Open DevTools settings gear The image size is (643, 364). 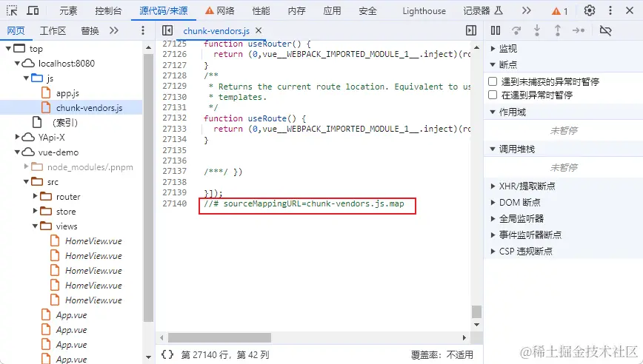click(x=589, y=10)
